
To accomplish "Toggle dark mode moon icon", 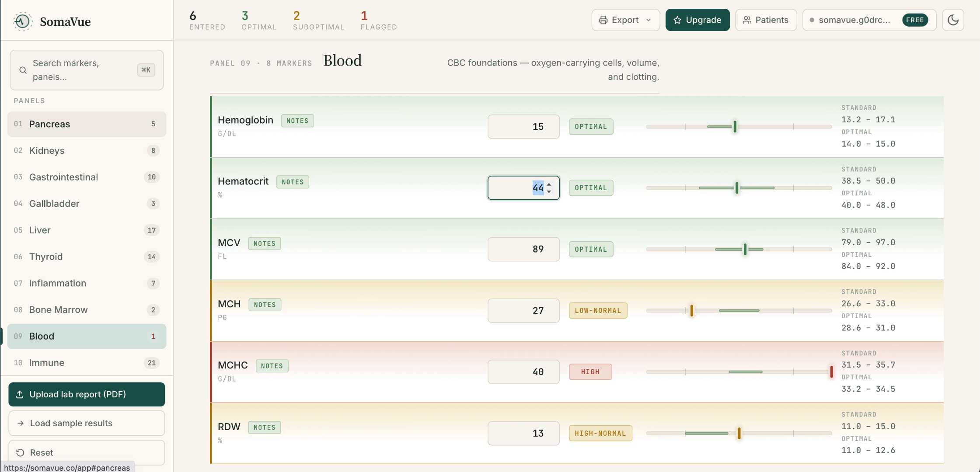I will pyautogui.click(x=953, y=20).
